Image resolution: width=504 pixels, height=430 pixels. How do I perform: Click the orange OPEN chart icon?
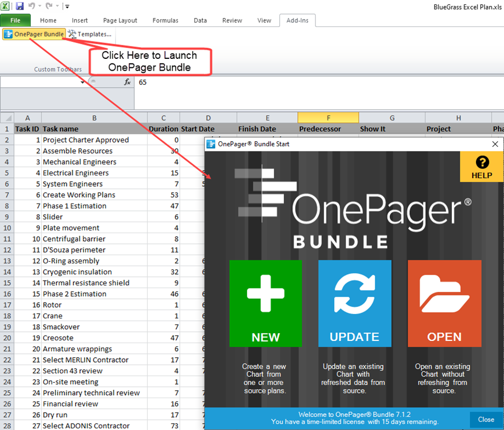point(444,303)
